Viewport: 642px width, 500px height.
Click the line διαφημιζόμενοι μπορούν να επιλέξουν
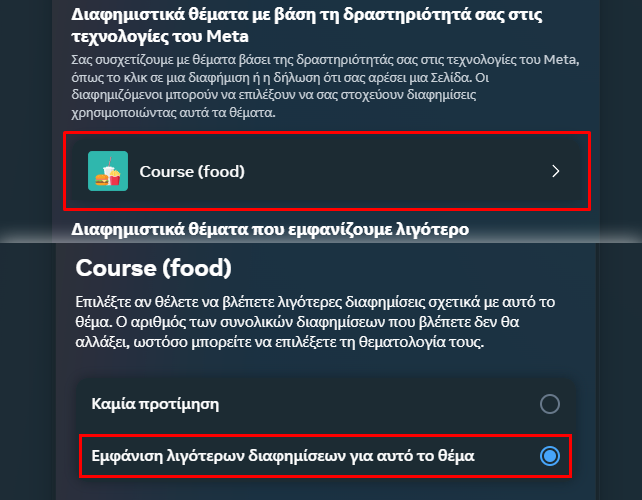click(x=274, y=95)
